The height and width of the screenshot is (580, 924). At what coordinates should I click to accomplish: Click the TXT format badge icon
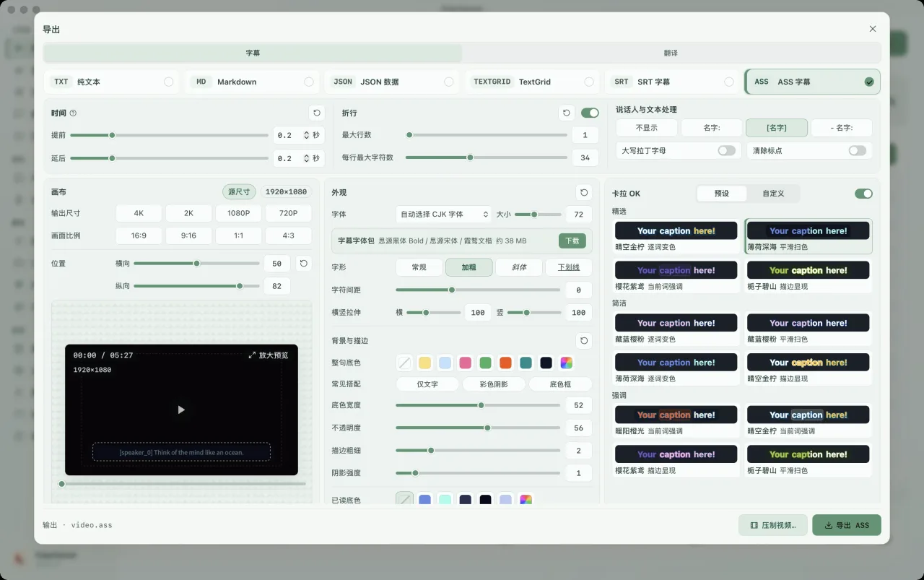tap(61, 82)
